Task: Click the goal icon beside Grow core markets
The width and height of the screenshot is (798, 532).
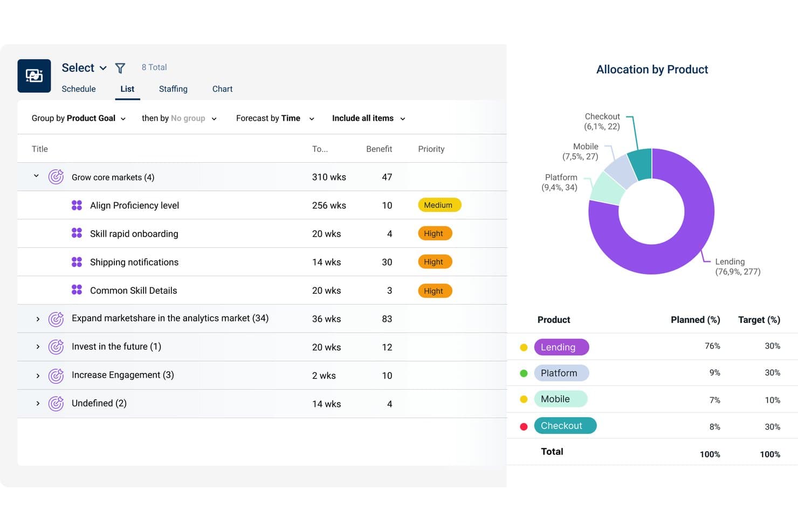Action: (56, 177)
